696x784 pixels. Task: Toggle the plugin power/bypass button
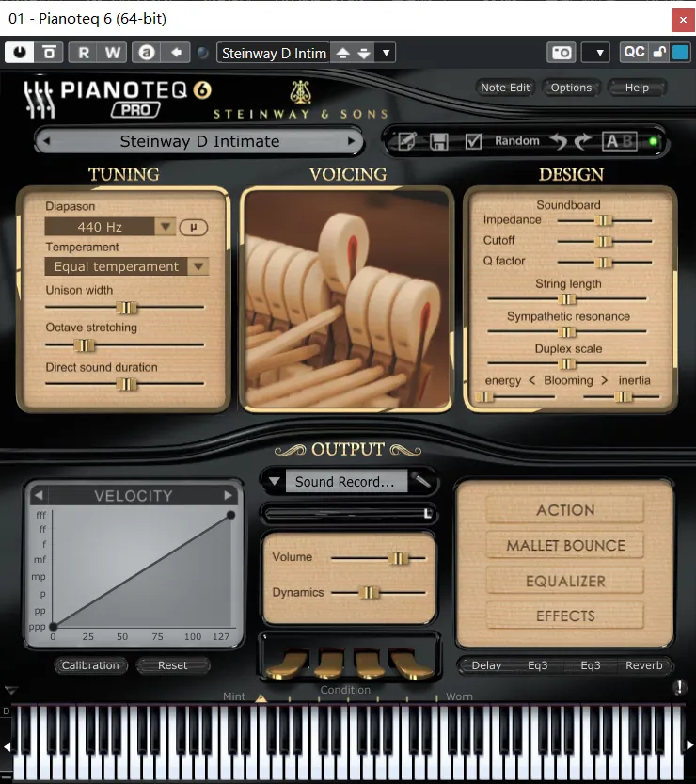(x=20, y=53)
